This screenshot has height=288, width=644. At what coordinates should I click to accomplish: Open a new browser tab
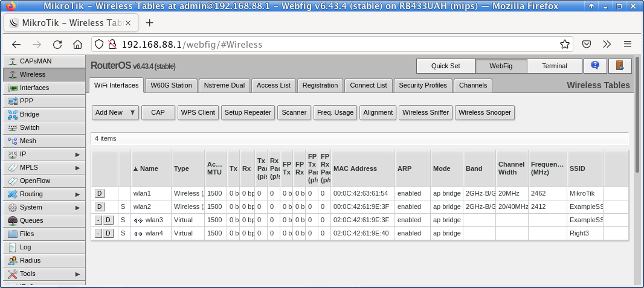[149, 23]
